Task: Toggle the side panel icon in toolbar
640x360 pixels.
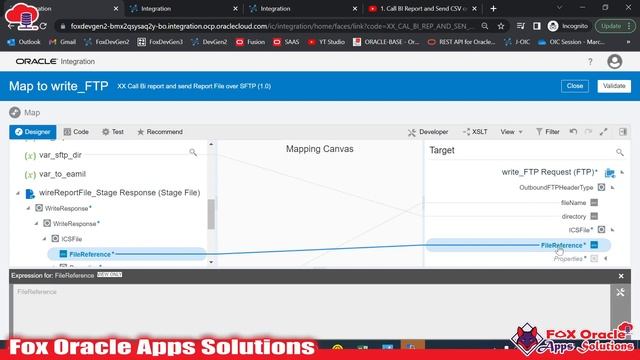Action: 622,131
